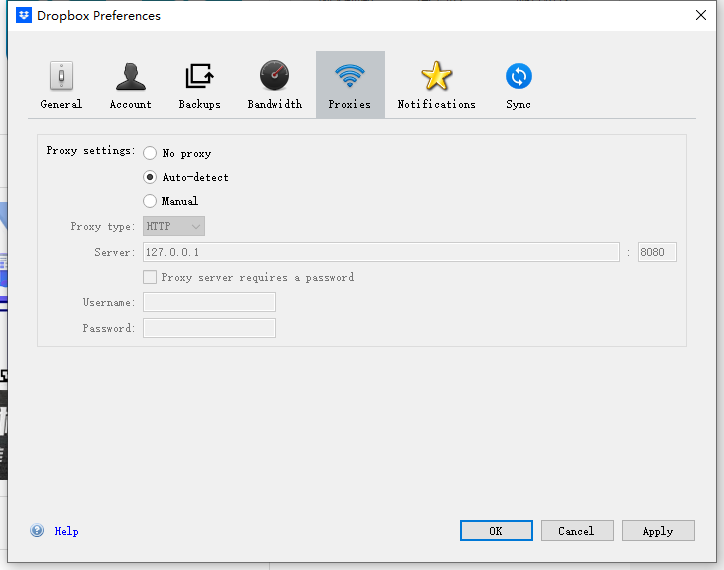Open the General preferences switch icon
This screenshot has height=570, width=724.
pos(61,76)
